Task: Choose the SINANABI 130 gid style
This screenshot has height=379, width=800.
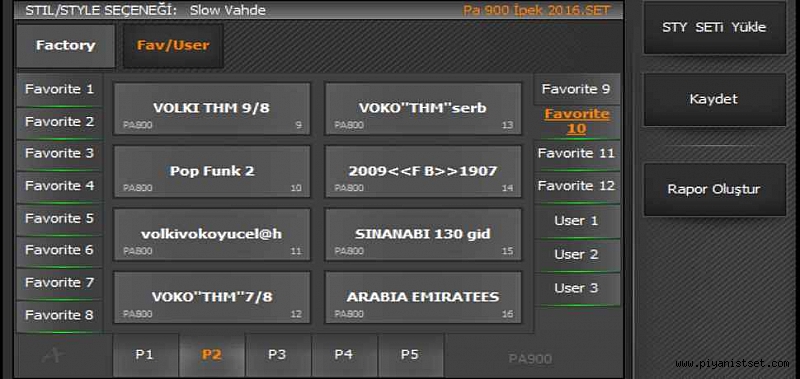Action: (423, 235)
